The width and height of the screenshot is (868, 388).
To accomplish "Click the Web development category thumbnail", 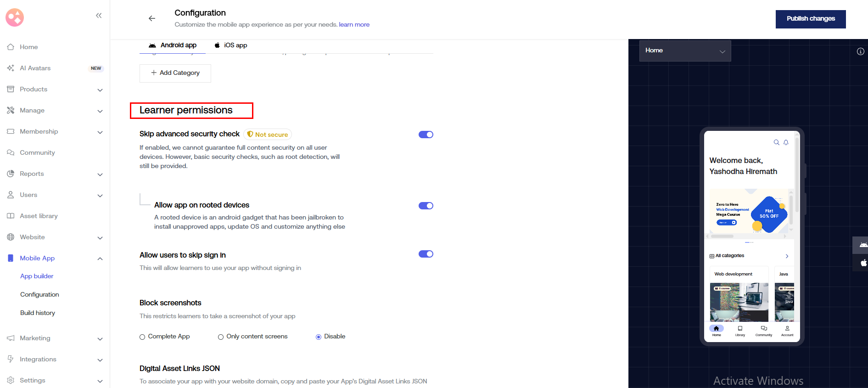I will click(x=739, y=302).
